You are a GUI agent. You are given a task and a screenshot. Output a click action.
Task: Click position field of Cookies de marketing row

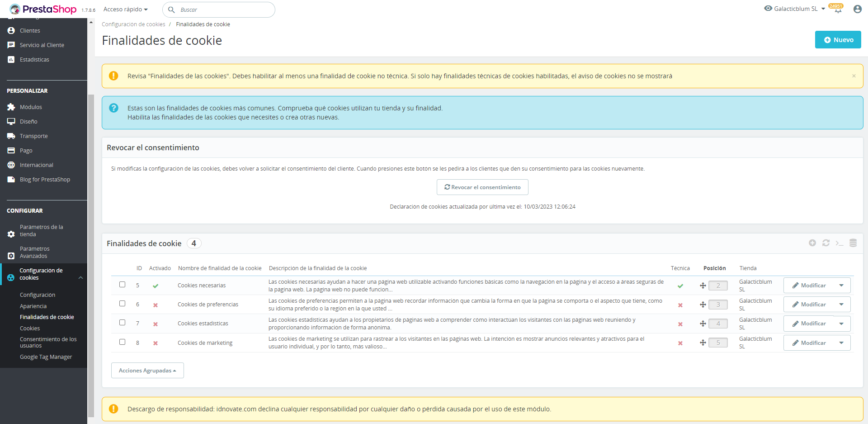point(718,343)
